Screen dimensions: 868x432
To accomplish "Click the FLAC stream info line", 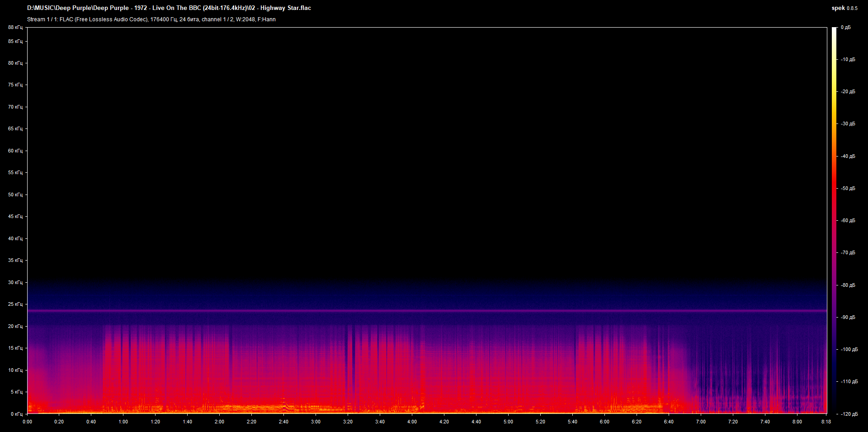I will [151, 19].
